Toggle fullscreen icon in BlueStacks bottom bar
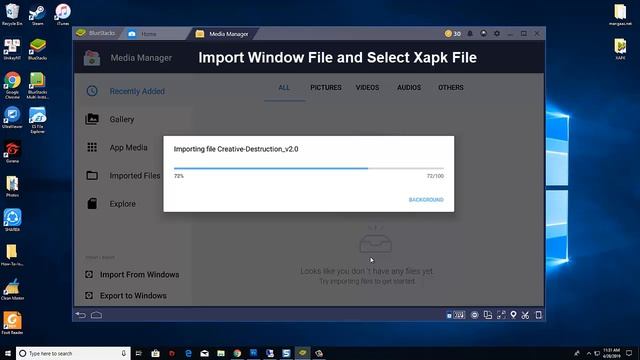 click(501, 315)
